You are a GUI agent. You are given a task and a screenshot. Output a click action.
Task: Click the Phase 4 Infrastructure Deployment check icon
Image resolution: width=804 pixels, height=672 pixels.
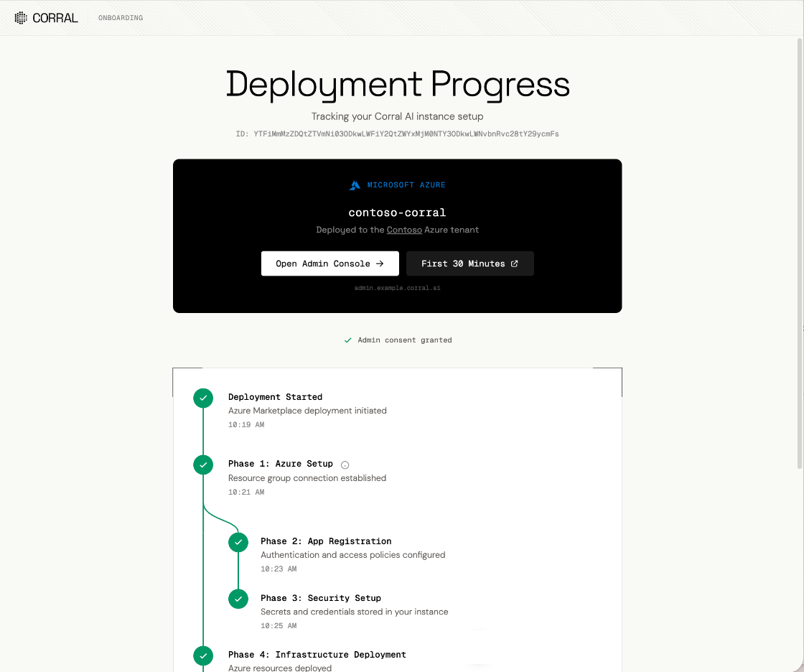[x=203, y=655]
